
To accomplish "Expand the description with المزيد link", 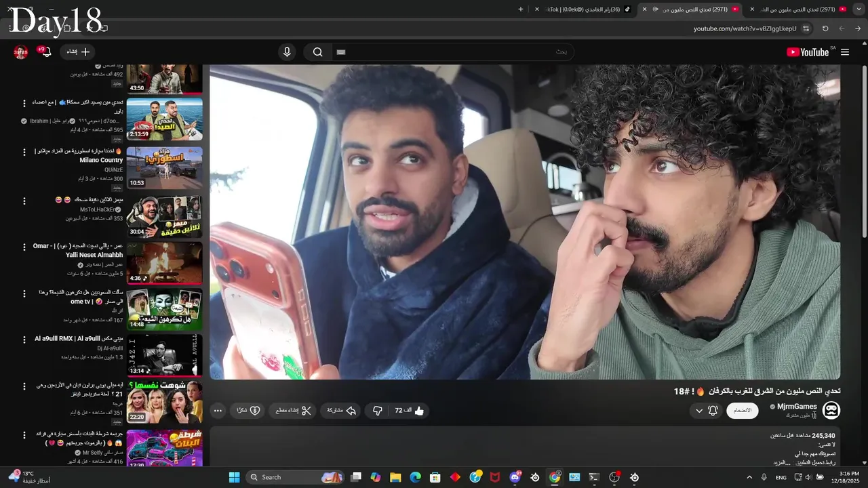I will [x=782, y=462].
